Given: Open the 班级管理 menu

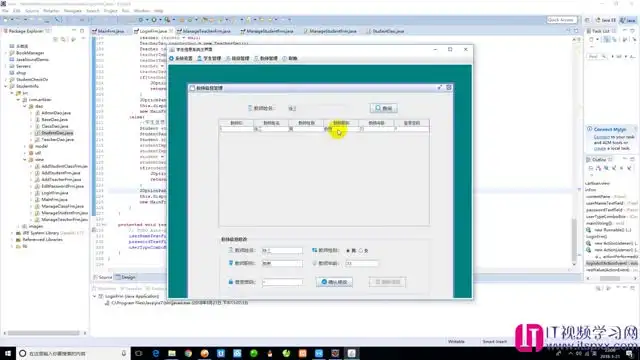Looking at the screenshot, I should pyautogui.click(x=238, y=58).
